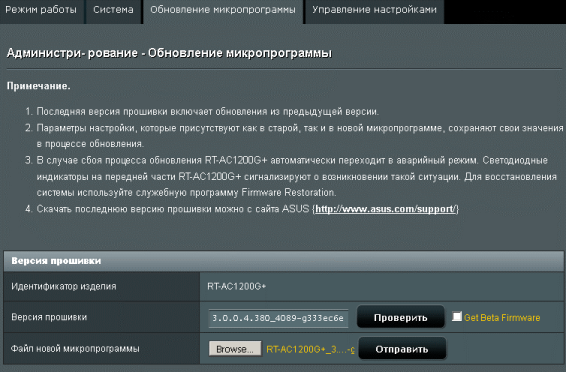
Task: Click the RT-AC1200G+ product ID value
Action: click(x=236, y=286)
